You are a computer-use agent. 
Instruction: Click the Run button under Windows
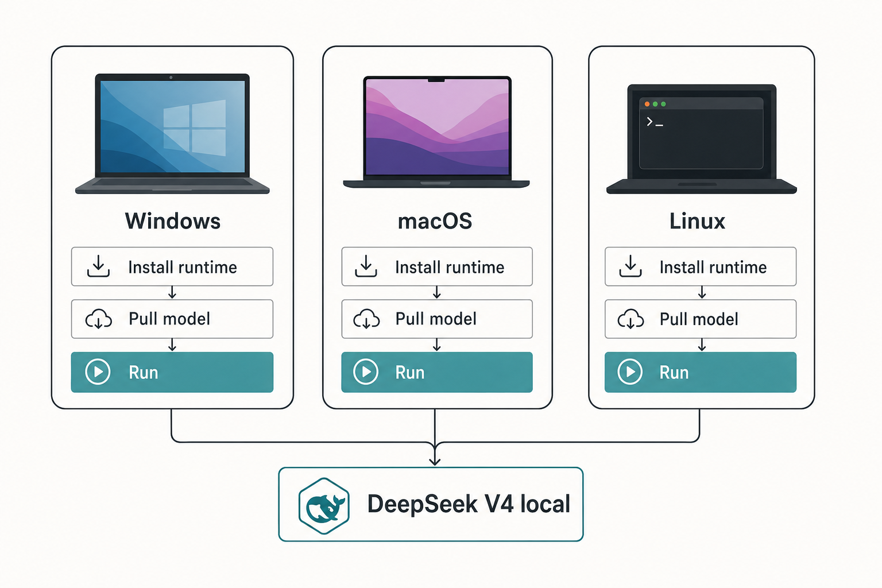click(x=172, y=372)
